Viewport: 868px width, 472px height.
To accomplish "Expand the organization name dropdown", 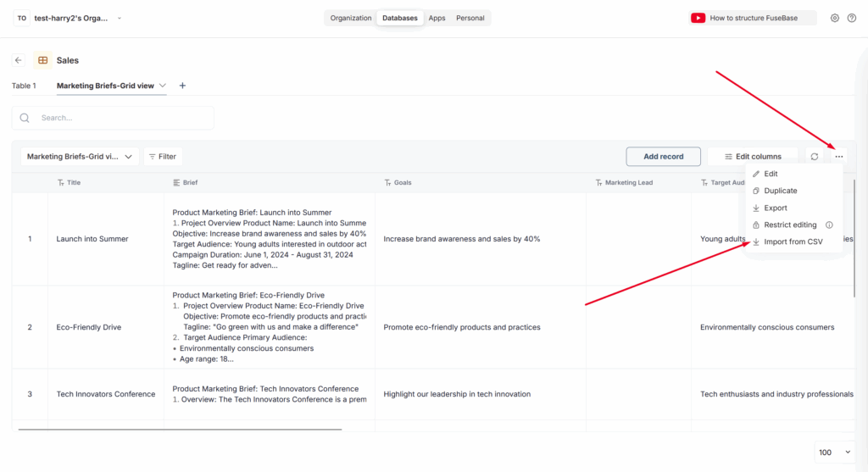I will (120, 18).
